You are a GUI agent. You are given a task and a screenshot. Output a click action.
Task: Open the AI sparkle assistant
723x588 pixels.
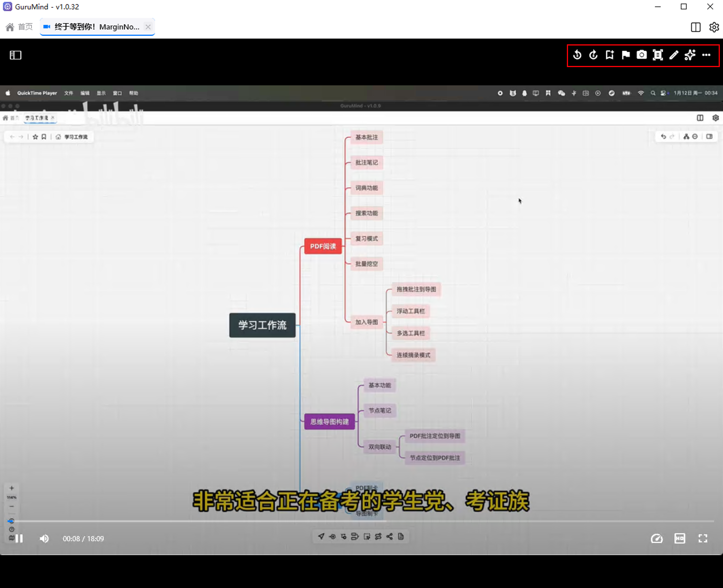pos(690,55)
